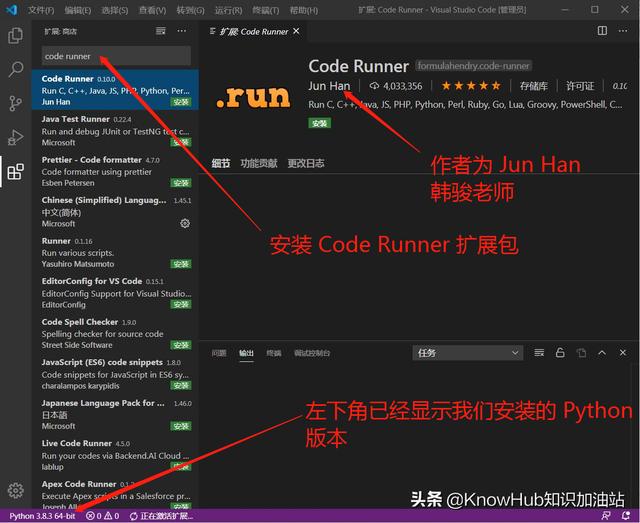Install the Japanese Language Pack extension
Viewport: 640px width, 523px height.
tap(181, 426)
